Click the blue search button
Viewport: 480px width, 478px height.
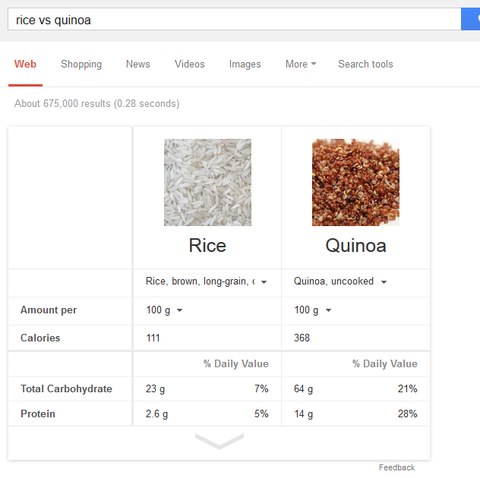click(x=470, y=19)
